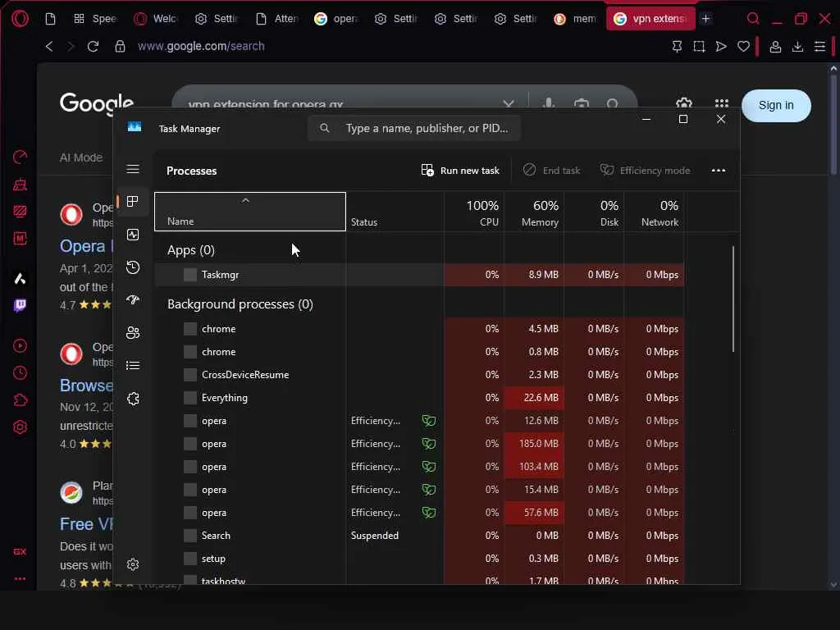Add page to bookmarks heart icon
The width and height of the screenshot is (840, 630).
[743, 47]
